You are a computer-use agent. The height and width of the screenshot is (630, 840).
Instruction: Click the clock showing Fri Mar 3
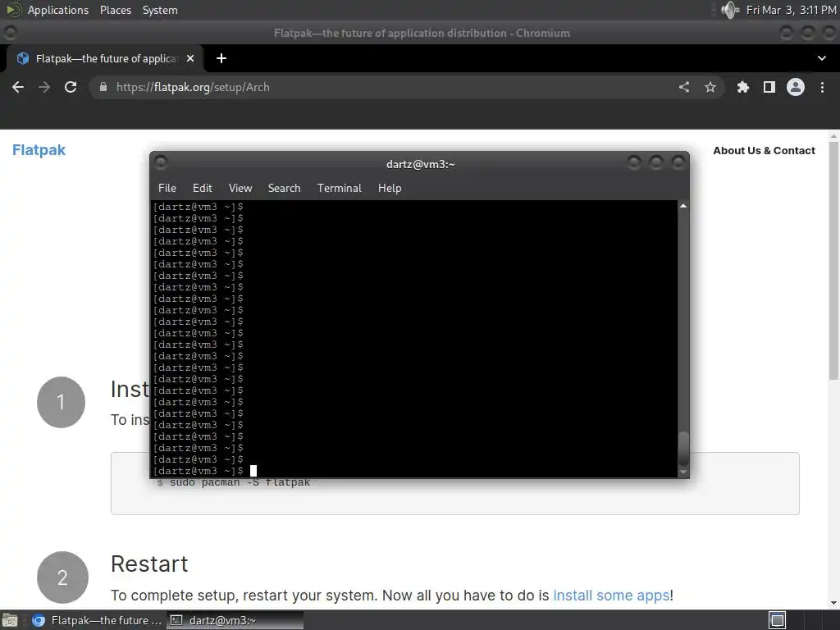(x=792, y=10)
